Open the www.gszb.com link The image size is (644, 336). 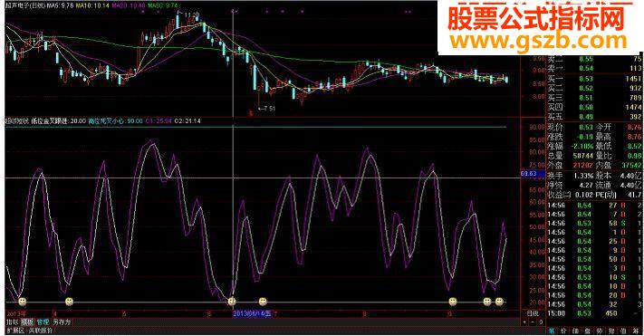click(x=538, y=42)
